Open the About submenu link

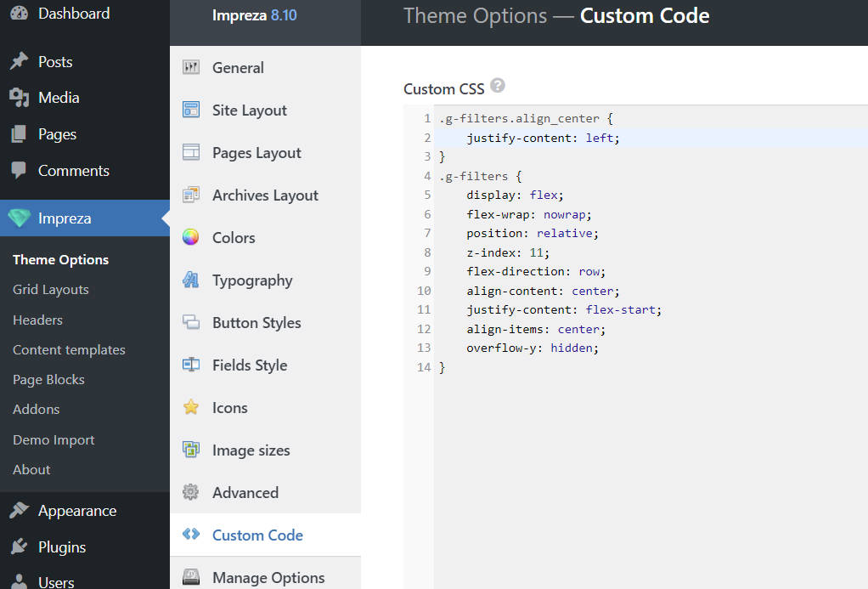[x=31, y=469]
